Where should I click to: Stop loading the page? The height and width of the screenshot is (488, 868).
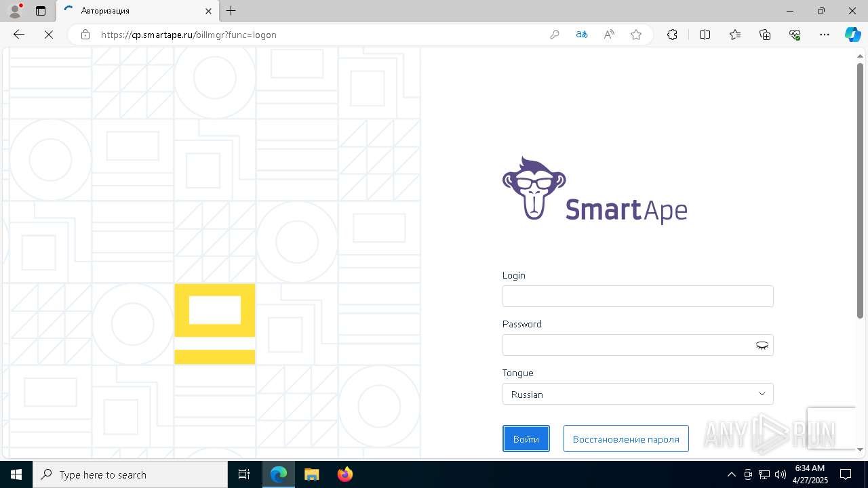[x=49, y=35]
